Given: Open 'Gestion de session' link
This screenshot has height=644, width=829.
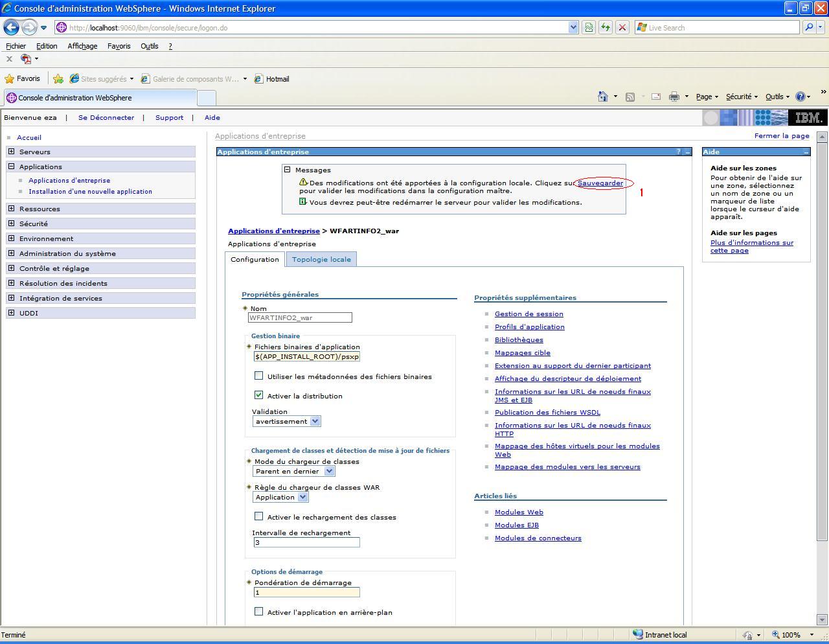Looking at the screenshot, I should point(528,314).
